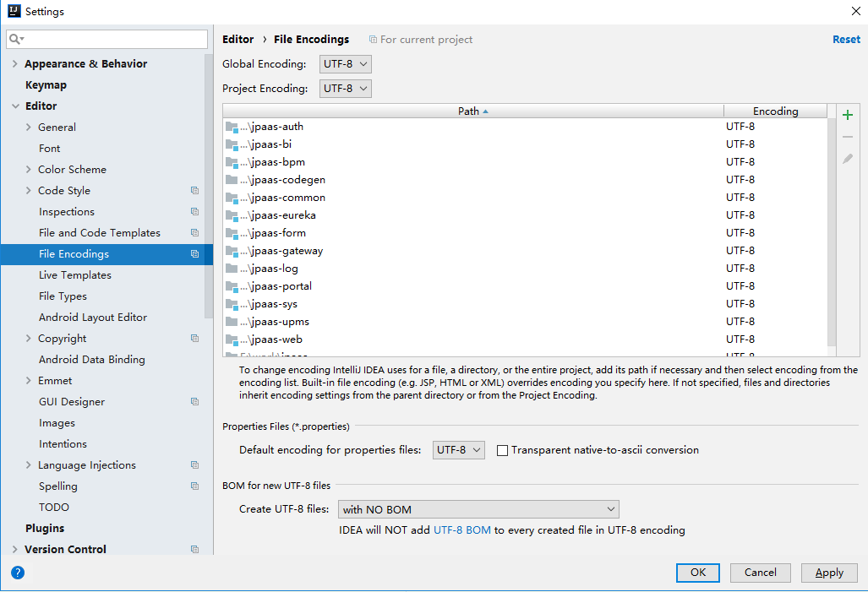This screenshot has height=592, width=868.
Task: Open the Create UTF-8 files BOM dropdown
Action: coord(478,509)
